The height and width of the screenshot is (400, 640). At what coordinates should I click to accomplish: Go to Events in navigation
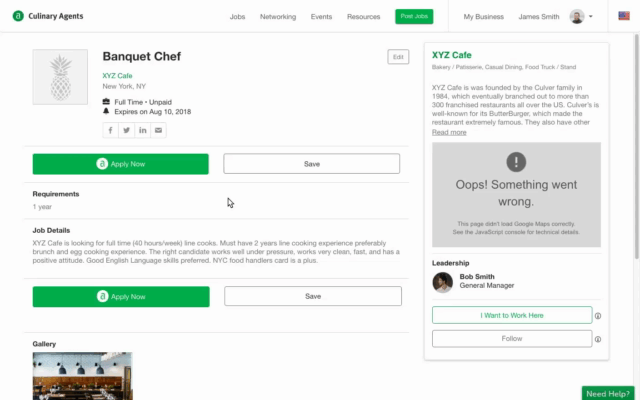[321, 17]
